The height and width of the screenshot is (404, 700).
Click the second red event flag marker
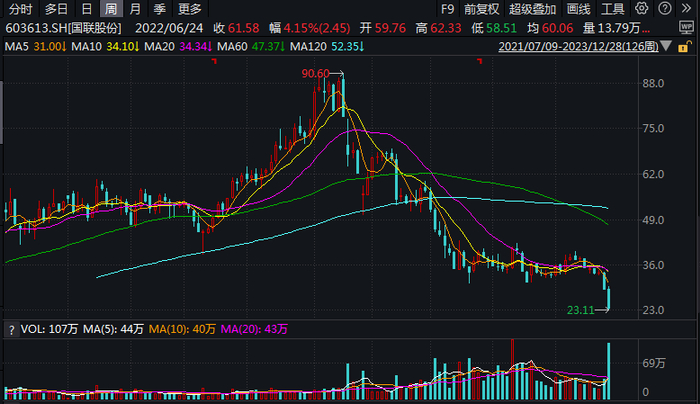tap(479, 61)
